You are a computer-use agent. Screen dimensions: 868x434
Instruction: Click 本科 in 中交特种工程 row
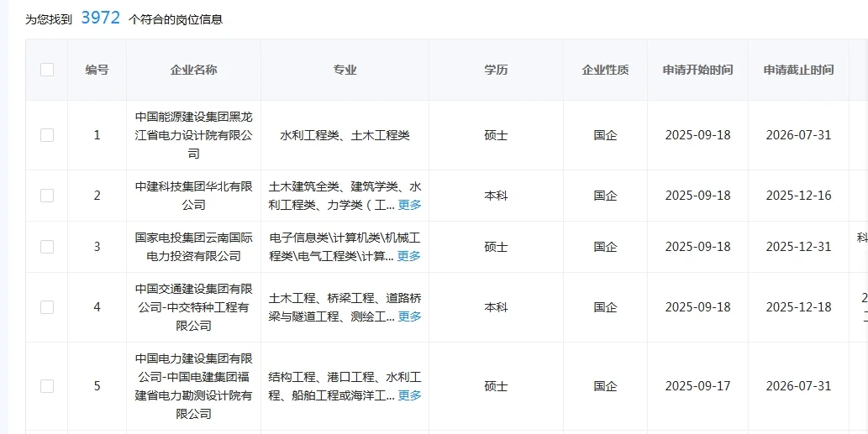click(x=496, y=307)
